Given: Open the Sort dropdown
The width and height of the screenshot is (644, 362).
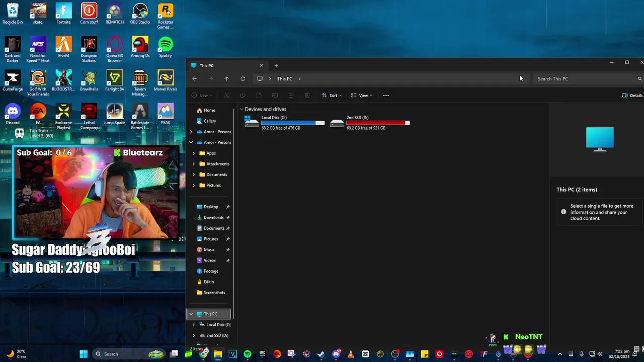Looking at the screenshot, I should [x=332, y=95].
